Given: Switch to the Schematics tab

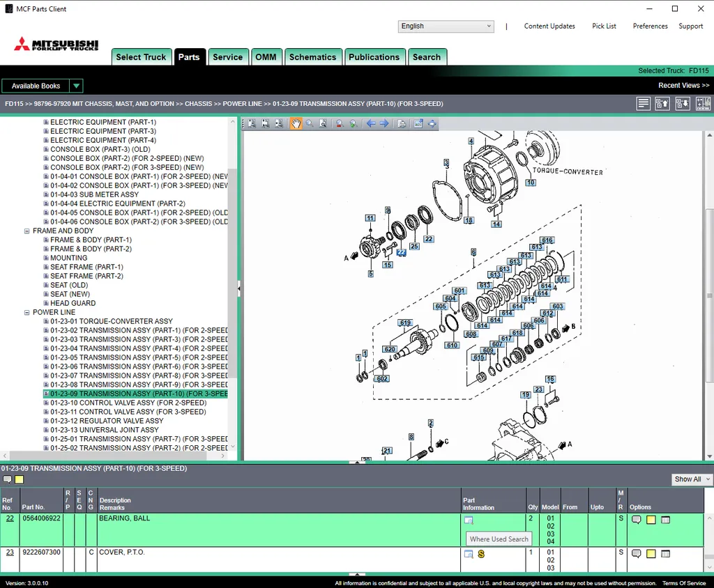Looking at the screenshot, I should click(x=313, y=57).
